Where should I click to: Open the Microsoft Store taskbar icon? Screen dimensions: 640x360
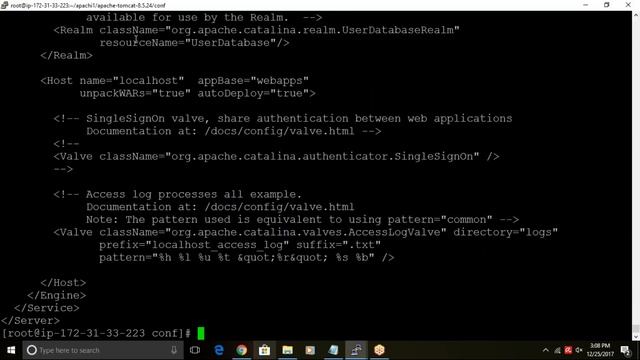(264, 350)
